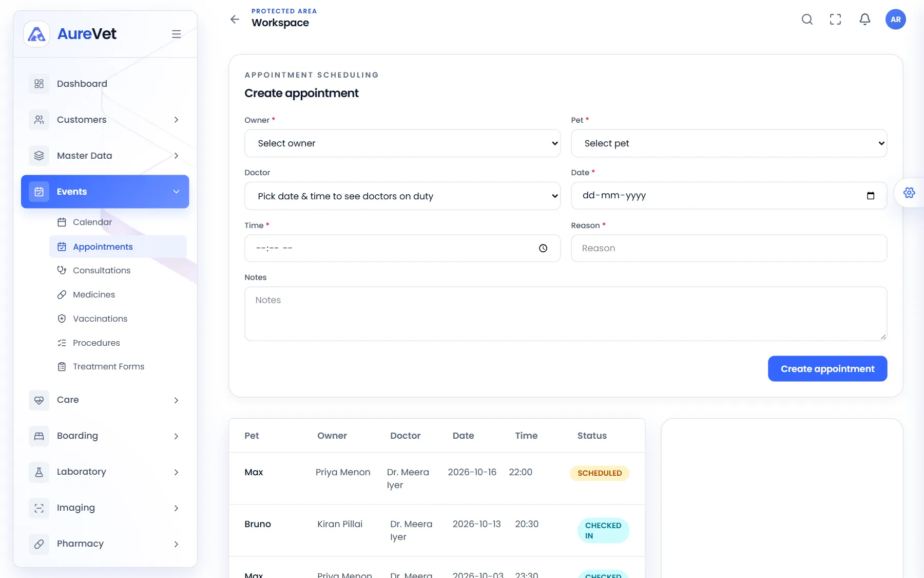
Task: Open Procedures page
Action: coord(118,343)
